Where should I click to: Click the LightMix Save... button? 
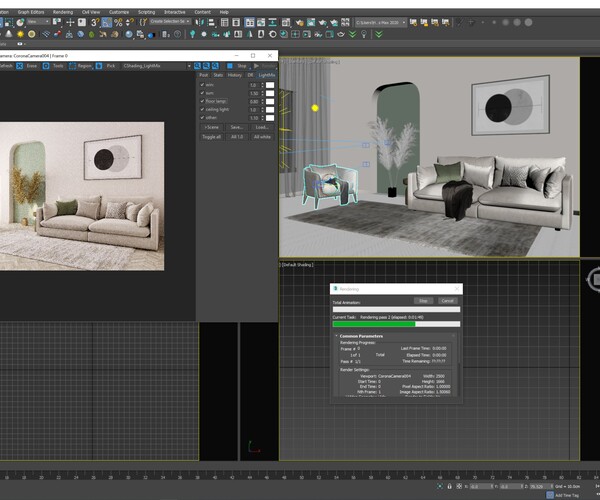coord(237,127)
